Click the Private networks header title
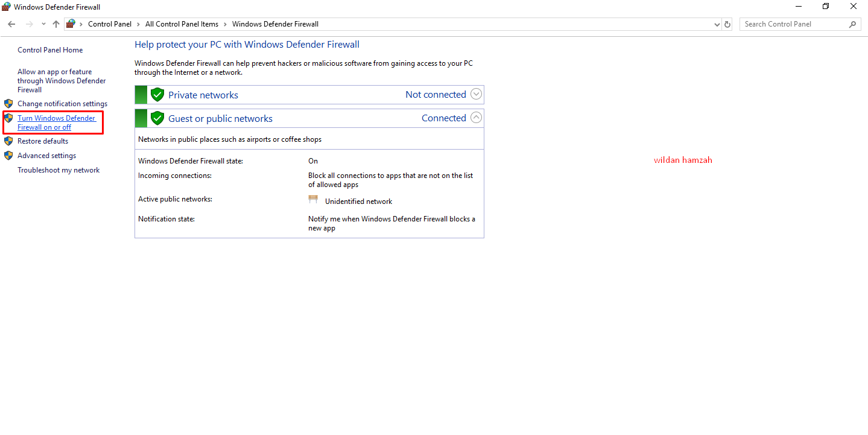 pyautogui.click(x=203, y=95)
